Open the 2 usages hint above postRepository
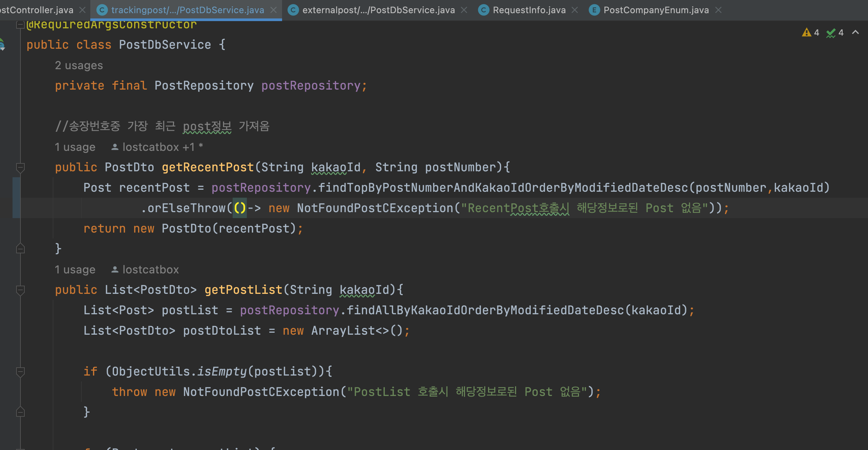 79,65
